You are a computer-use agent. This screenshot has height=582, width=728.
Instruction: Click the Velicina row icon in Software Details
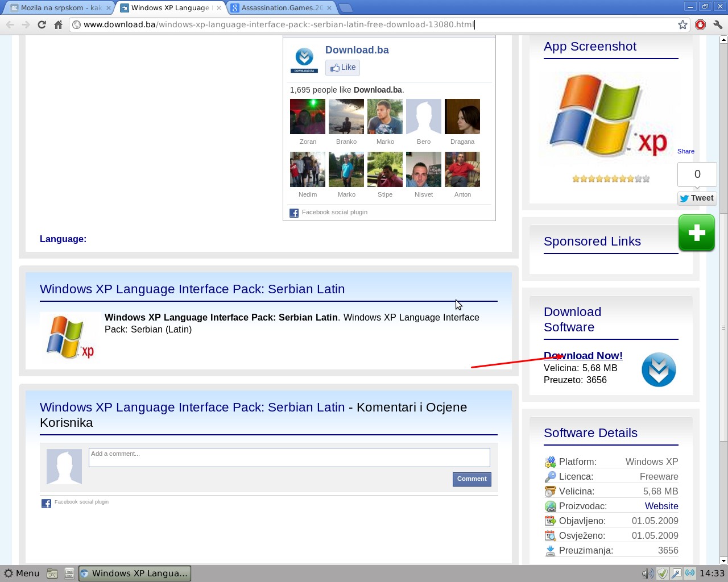(x=550, y=492)
